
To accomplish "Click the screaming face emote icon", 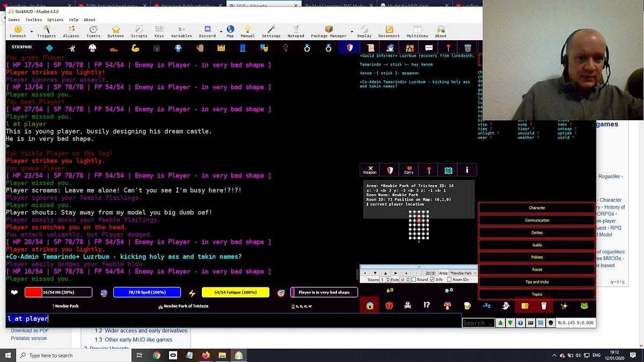I will 370,306.
